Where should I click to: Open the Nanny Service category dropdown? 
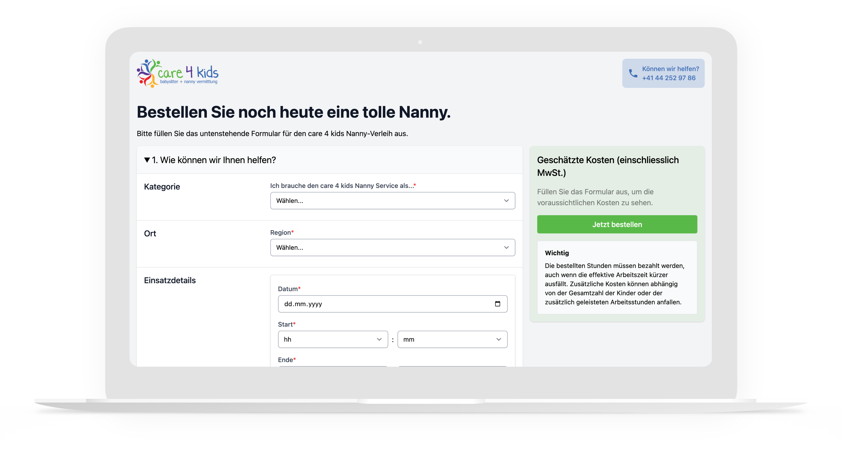[393, 201]
